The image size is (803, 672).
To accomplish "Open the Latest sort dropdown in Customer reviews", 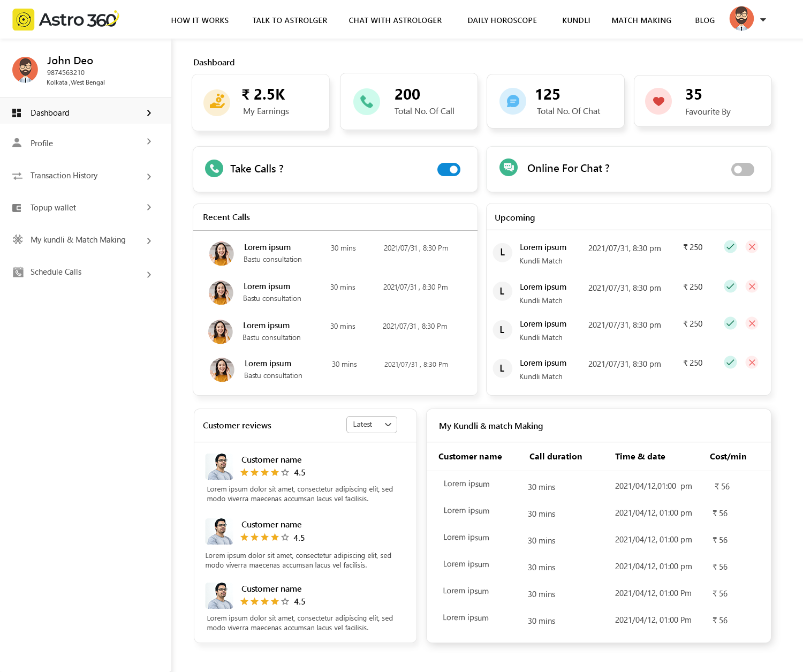I will coord(372,425).
